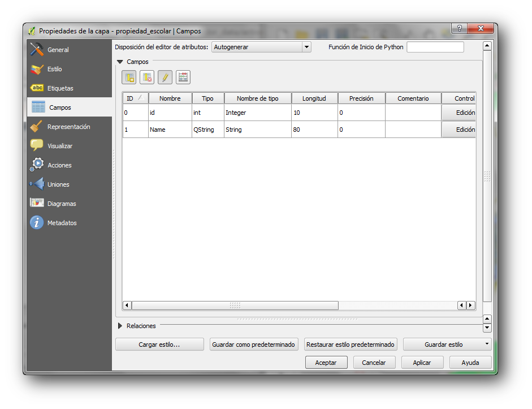Select the 'Name' field name cell
Viewport: 532px width, 409px height.
170,130
